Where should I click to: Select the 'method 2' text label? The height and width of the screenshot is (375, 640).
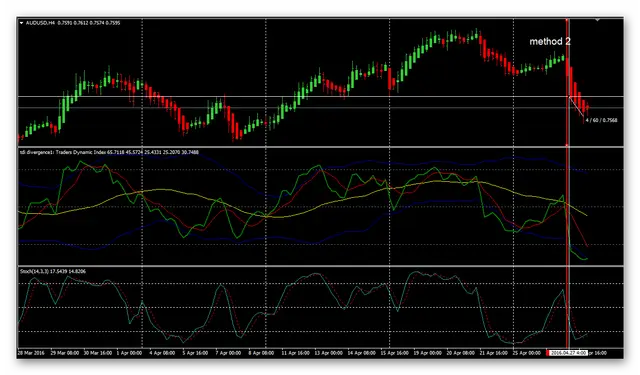[550, 41]
